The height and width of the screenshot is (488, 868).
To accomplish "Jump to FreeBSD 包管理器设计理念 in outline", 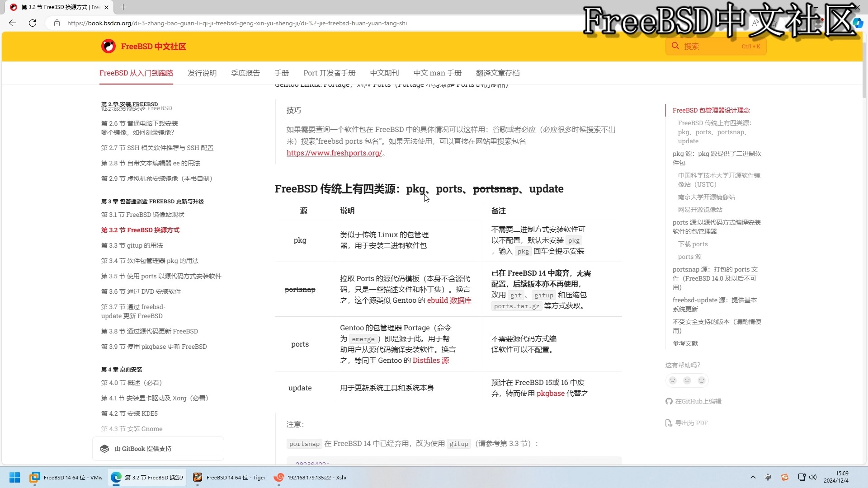I will coord(711,110).
